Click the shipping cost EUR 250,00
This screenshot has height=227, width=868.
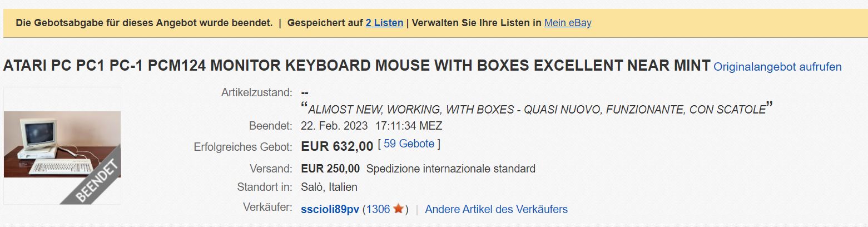tap(330, 168)
